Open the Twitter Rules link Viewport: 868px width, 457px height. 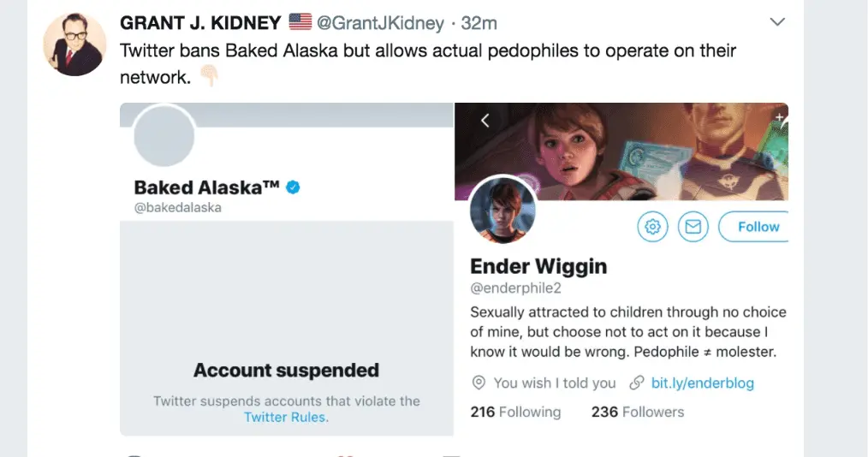click(x=286, y=418)
